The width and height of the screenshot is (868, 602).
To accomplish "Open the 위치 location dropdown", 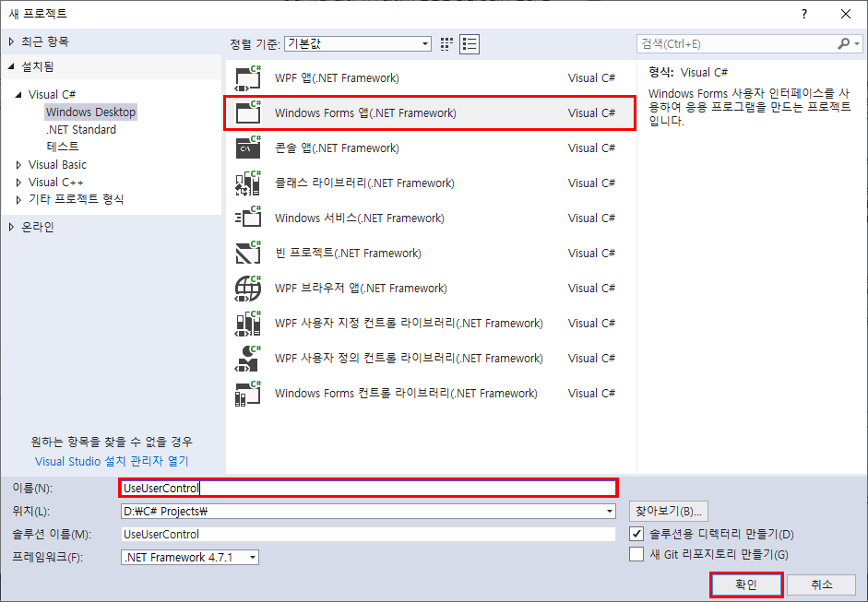I will coord(610,512).
